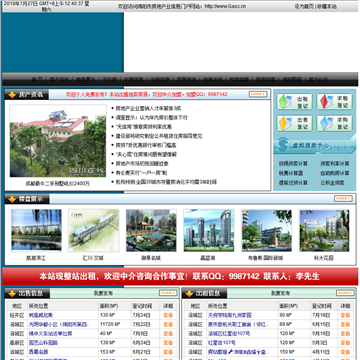Read news 调查显示：认为年内房价整体下行
Image resolution: width=360 pixels, height=360 pixels.
pos(151,118)
